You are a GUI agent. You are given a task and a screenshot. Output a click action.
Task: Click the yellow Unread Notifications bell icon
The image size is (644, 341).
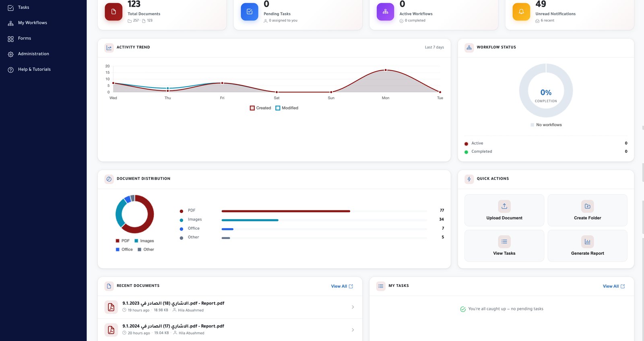pyautogui.click(x=521, y=12)
